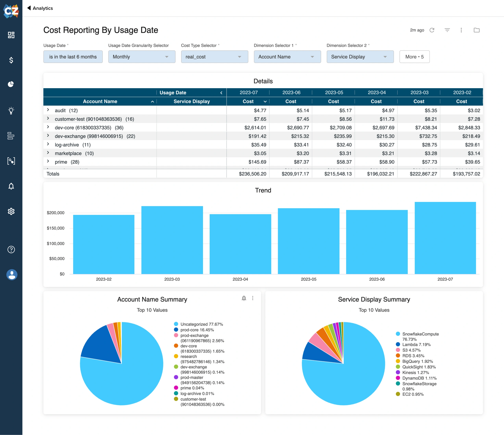
Task: Click the 2023-05 trend bar
Action: tap(309, 241)
